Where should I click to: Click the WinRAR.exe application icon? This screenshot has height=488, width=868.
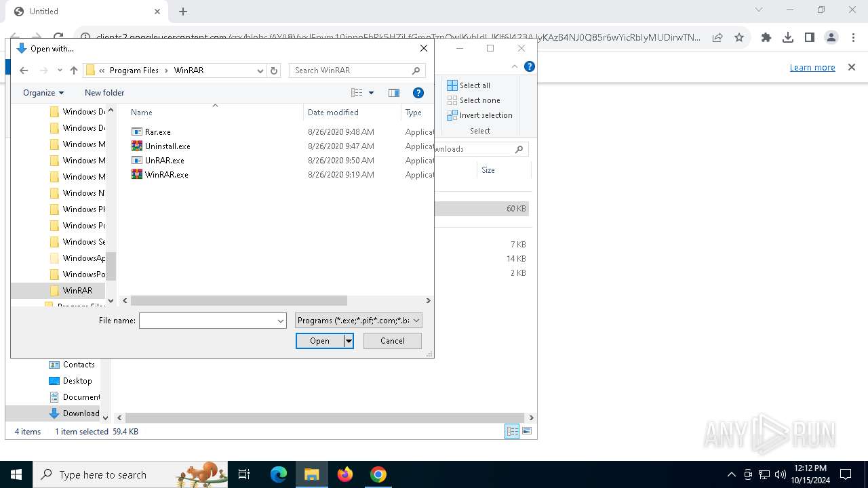coord(137,175)
